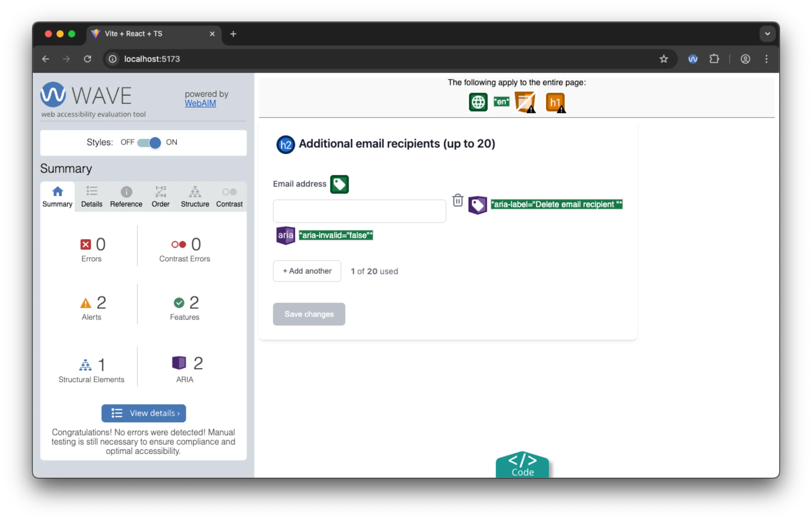The width and height of the screenshot is (812, 521).
Task: Click the WAVE extension icon in the toolbar
Action: click(x=693, y=59)
